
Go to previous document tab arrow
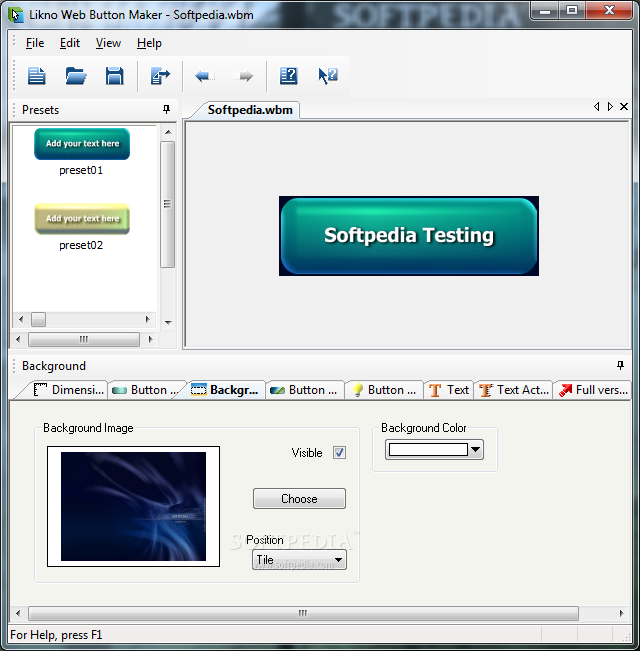pos(596,107)
